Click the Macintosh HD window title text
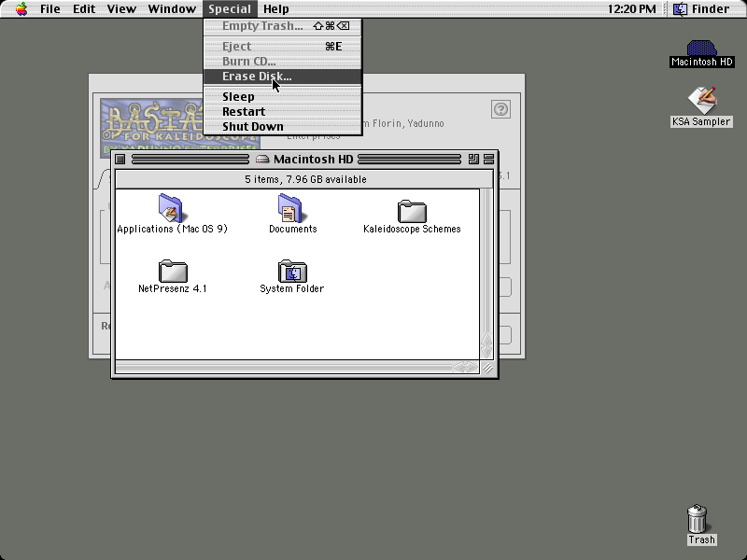The width and height of the screenshot is (747, 560). click(313, 159)
